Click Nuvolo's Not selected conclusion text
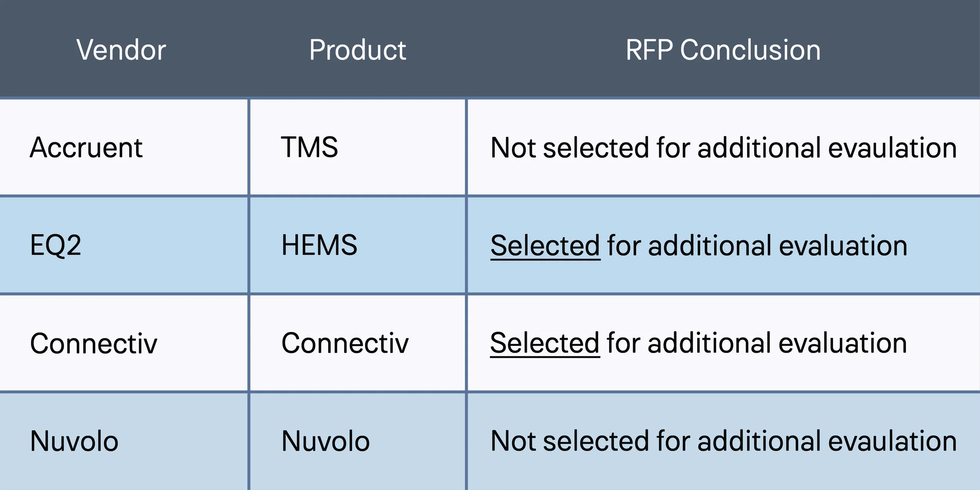 724,441
